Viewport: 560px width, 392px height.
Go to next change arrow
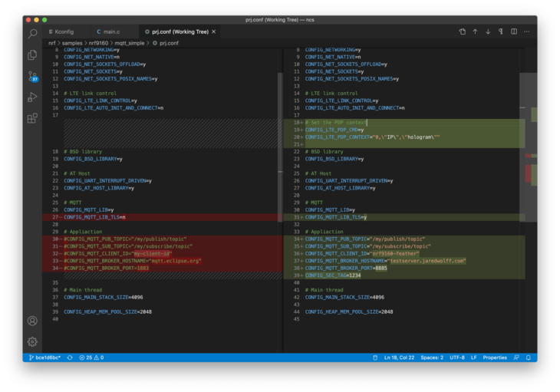tap(488, 31)
